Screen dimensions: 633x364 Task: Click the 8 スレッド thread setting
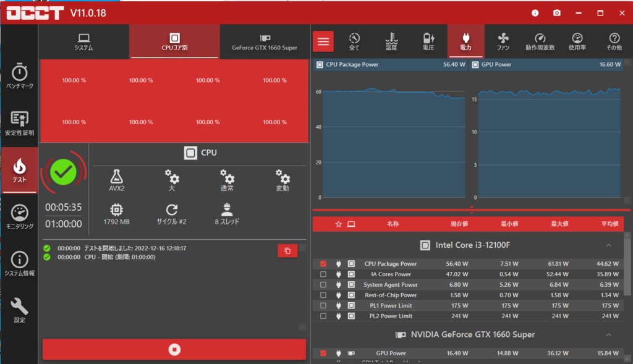[x=227, y=214]
